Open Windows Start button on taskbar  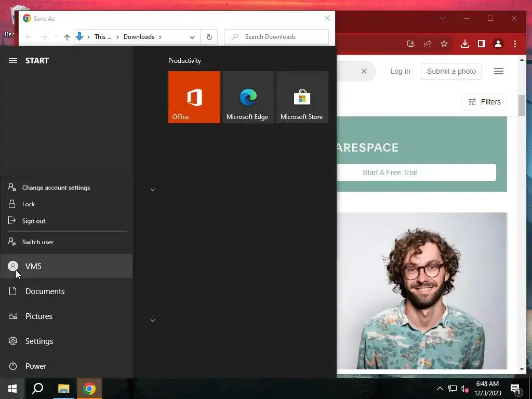pos(12,389)
